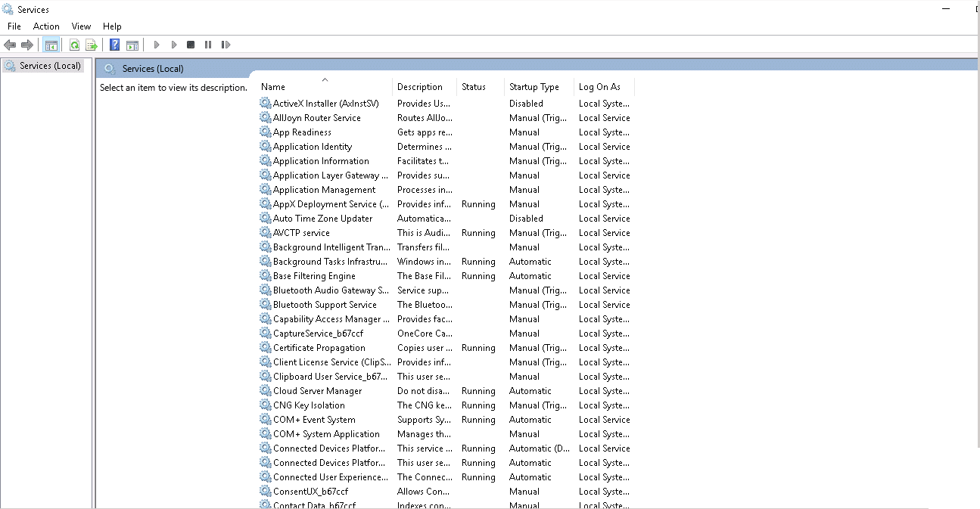The image size is (980, 509).
Task: Click the Stop Service square icon
Action: click(191, 45)
